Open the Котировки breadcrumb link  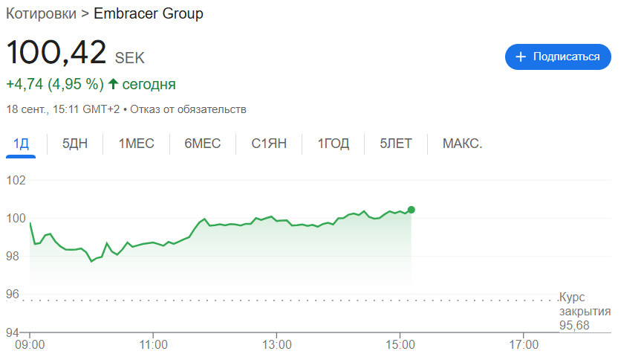[41, 13]
